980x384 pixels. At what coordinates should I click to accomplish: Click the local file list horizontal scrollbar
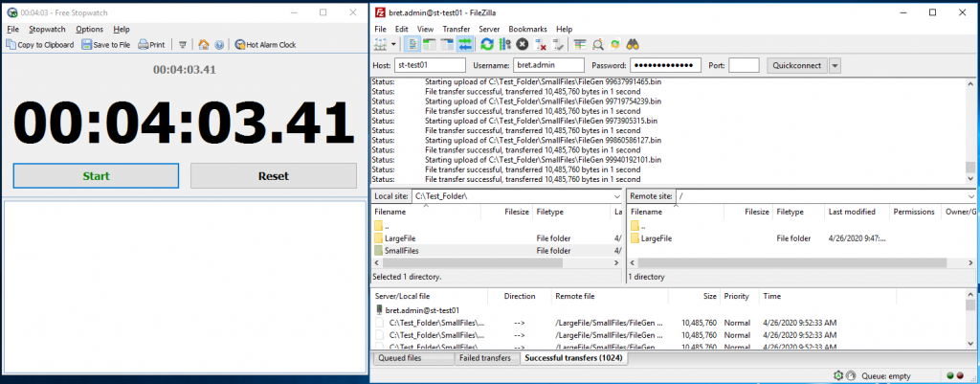pos(473,263)
